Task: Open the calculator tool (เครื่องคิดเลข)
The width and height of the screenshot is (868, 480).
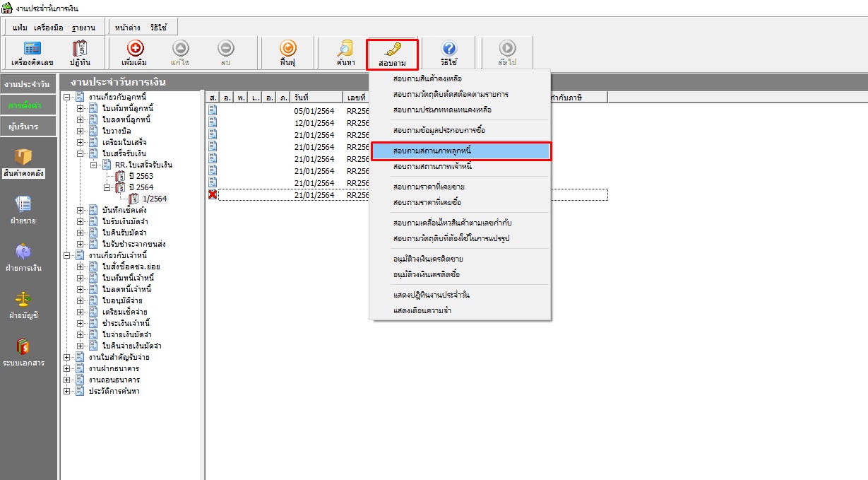Action: coord(32,52)
